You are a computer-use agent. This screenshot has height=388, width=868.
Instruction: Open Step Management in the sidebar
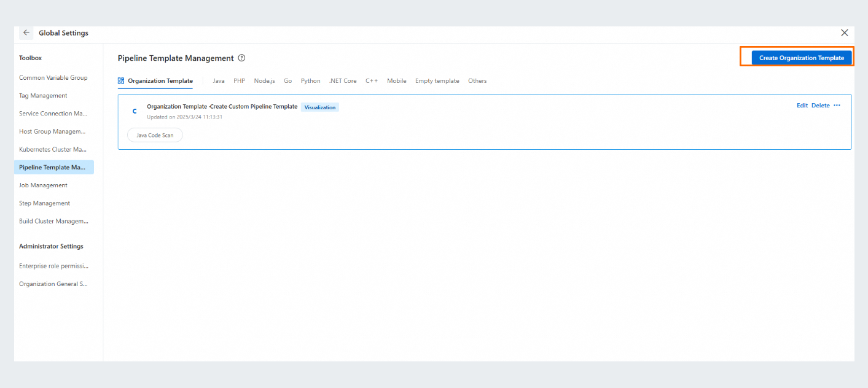(54, 203)
